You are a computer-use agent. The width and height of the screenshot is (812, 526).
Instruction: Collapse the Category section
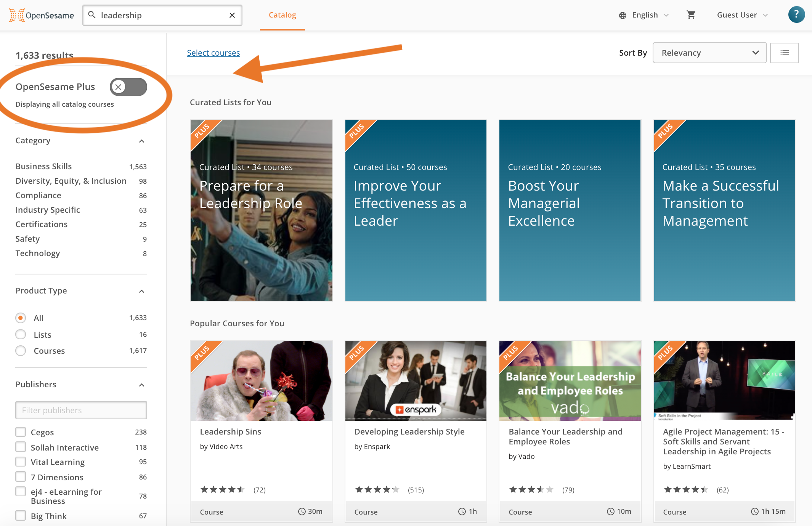pyautogui.click(x=141, y=141)
